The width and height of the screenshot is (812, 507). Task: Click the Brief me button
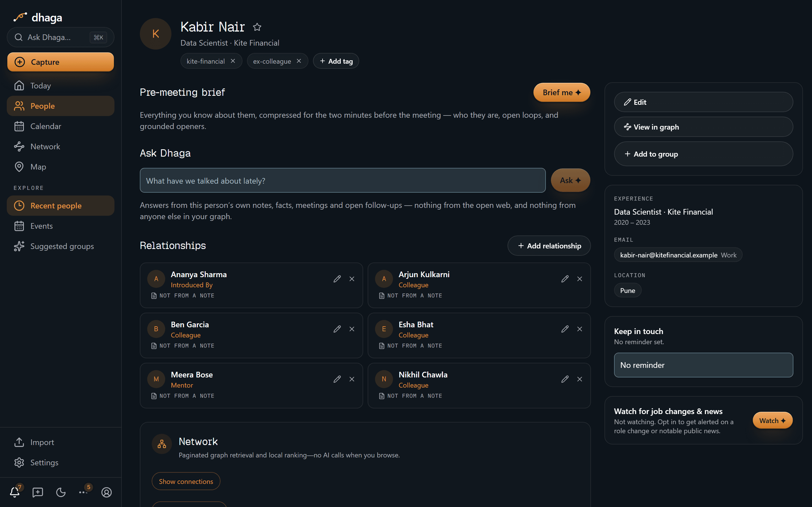point(562,92)
